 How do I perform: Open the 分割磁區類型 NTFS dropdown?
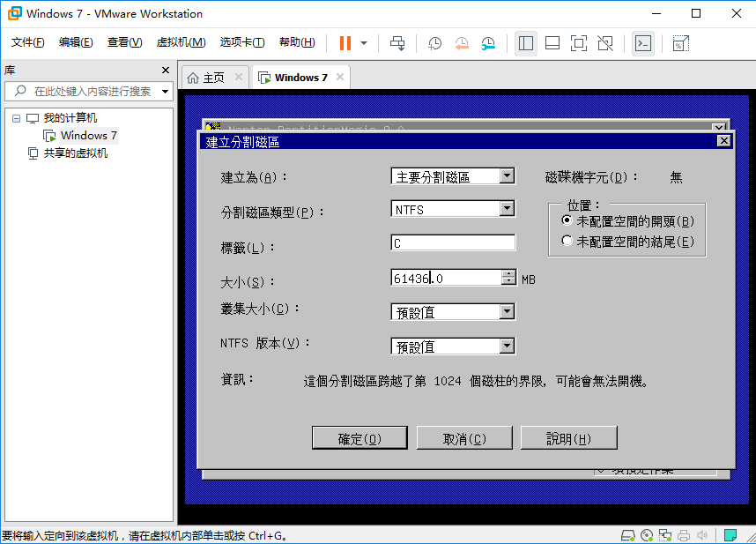(x=507, y=208)
